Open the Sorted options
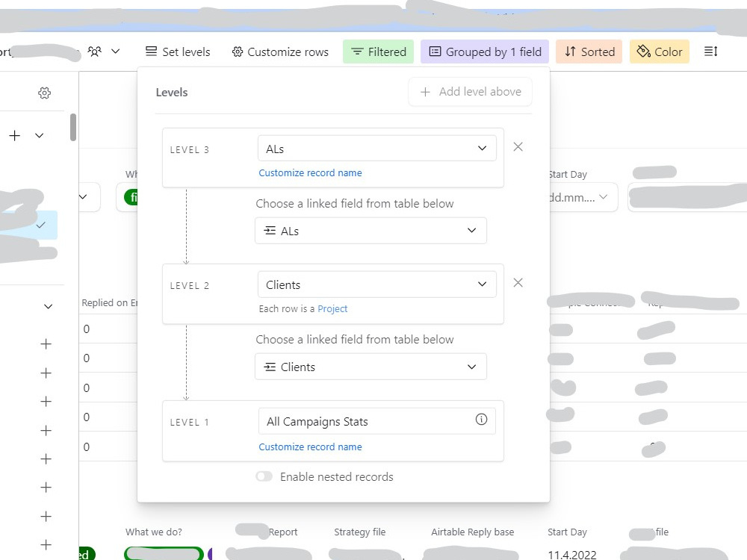This screenshot has height=560, width=747. click(589, 52)
